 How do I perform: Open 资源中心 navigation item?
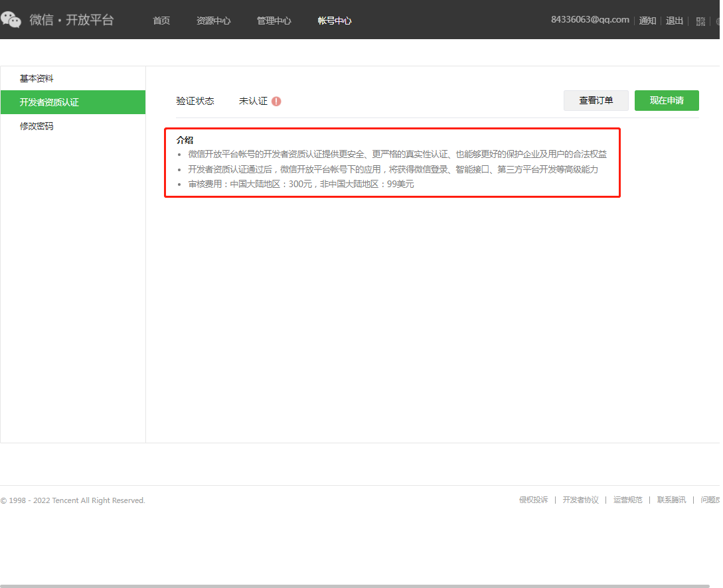(x=214, y=21)
